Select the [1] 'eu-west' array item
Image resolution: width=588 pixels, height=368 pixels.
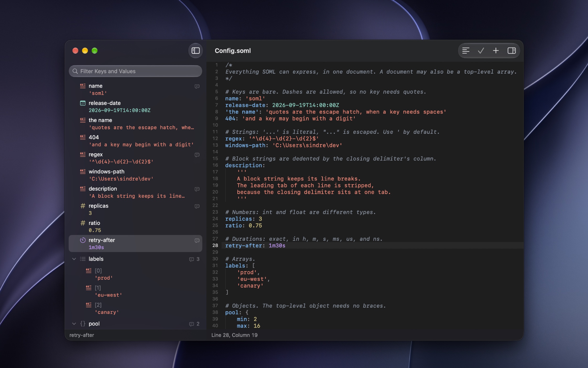tap(135, 291)
